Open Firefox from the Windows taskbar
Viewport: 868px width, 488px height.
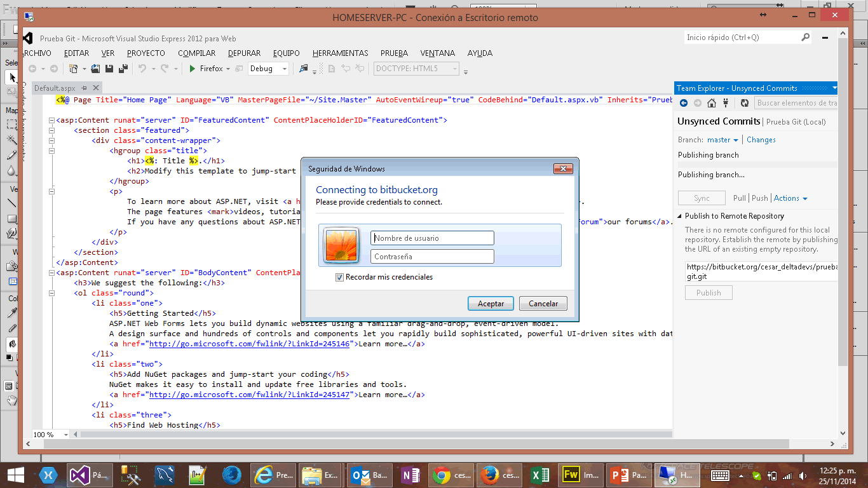pyautogui.click(x=499, y=475)
